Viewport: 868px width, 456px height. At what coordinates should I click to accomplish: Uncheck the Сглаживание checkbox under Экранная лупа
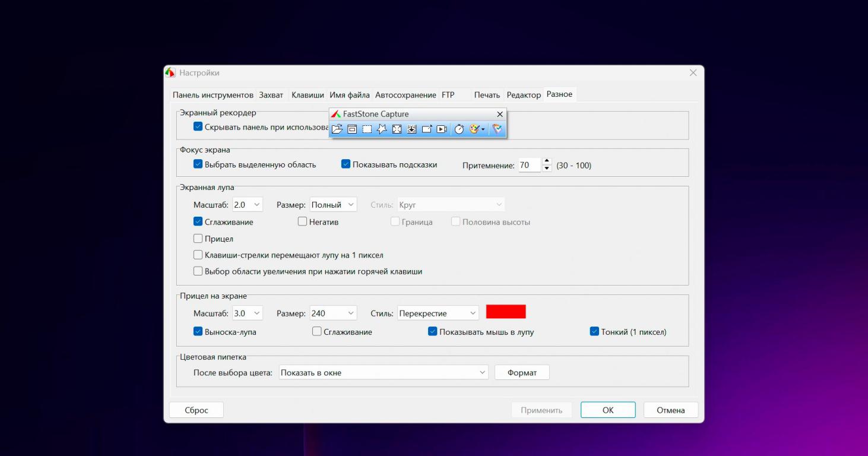coord(198,222)
